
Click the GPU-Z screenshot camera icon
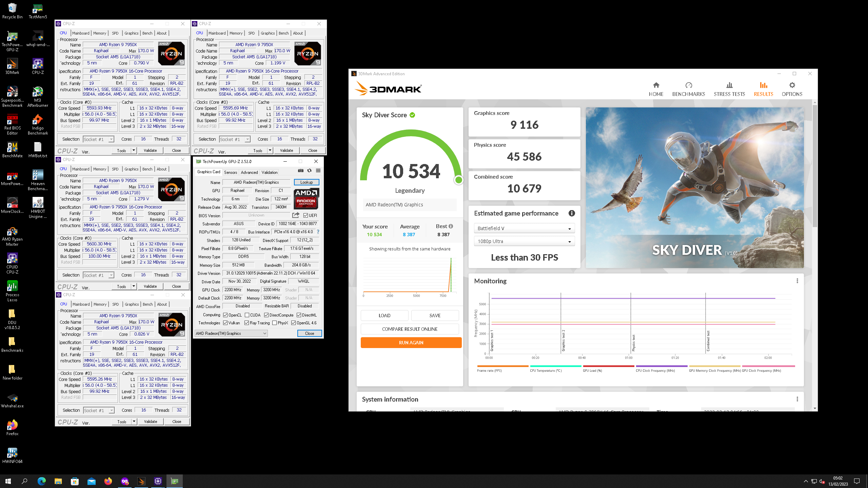300,170
